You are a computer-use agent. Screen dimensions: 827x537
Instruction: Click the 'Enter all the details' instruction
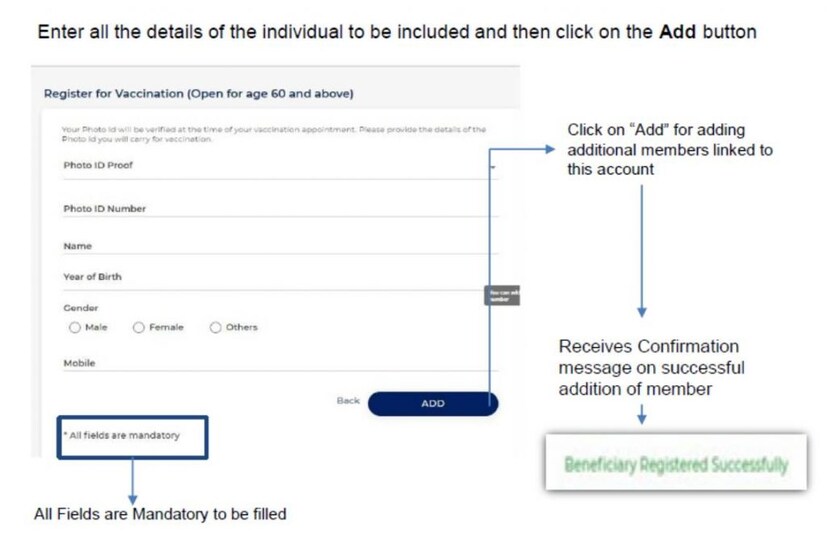(x=396, y=32)
